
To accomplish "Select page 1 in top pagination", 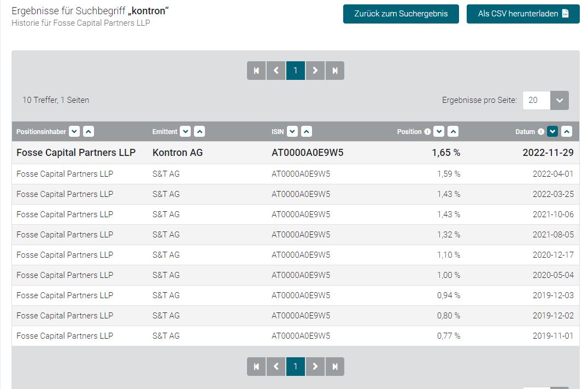I will pyautogui.click(x=296, y=71).
